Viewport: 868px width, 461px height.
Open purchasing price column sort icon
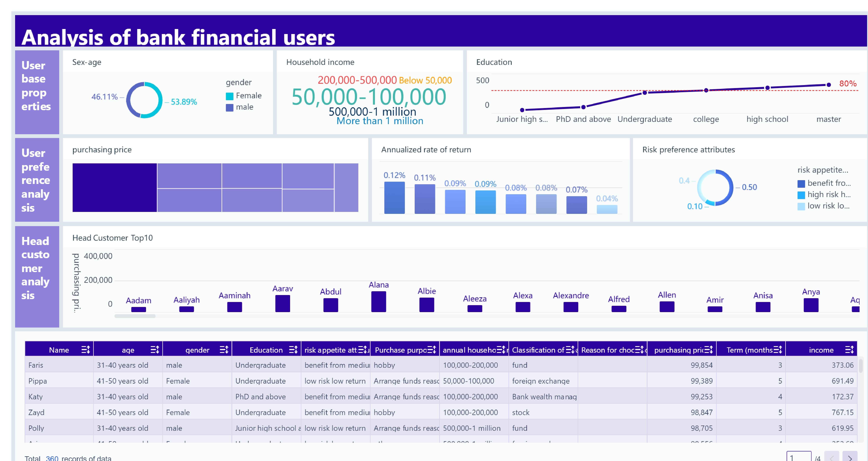click(x=709, y=350)
